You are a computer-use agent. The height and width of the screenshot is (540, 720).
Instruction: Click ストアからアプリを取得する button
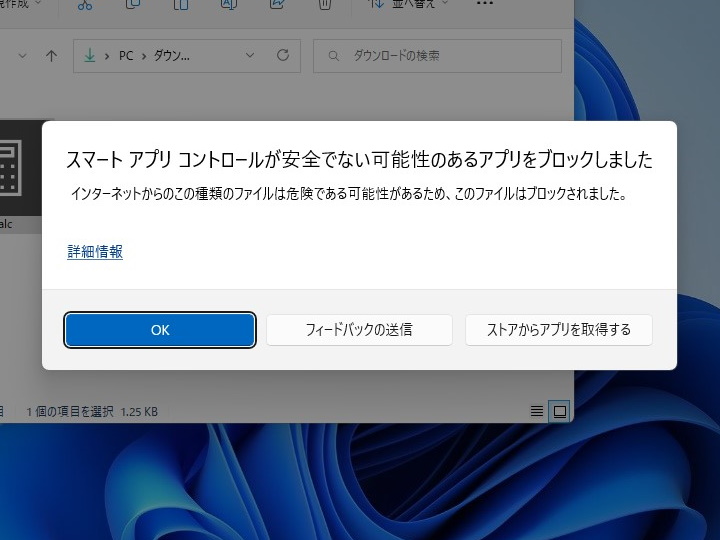click(558, 330)
